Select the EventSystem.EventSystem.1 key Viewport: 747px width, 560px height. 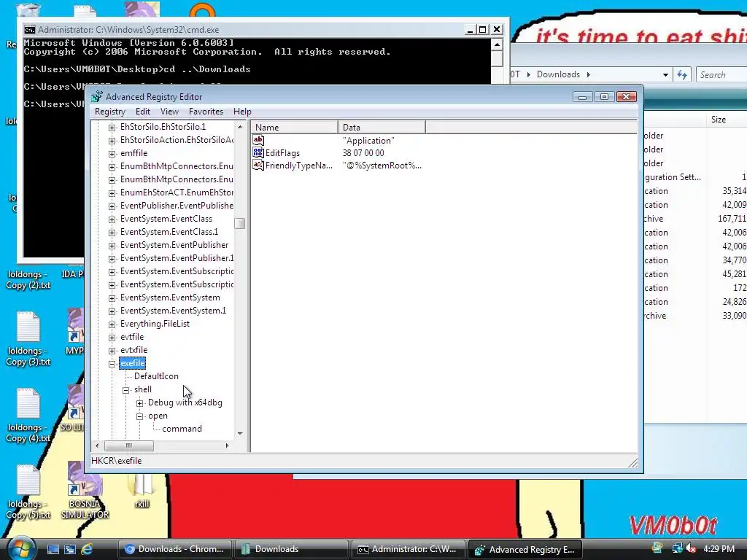[x=174, y=311]
